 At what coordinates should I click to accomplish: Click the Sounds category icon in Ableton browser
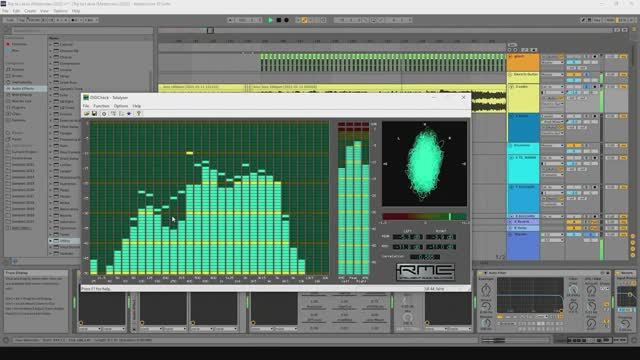8,69
